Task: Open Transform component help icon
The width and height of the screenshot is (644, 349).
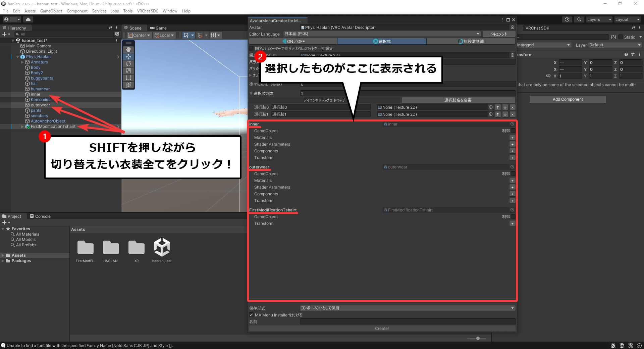Action: coord(626,54)
